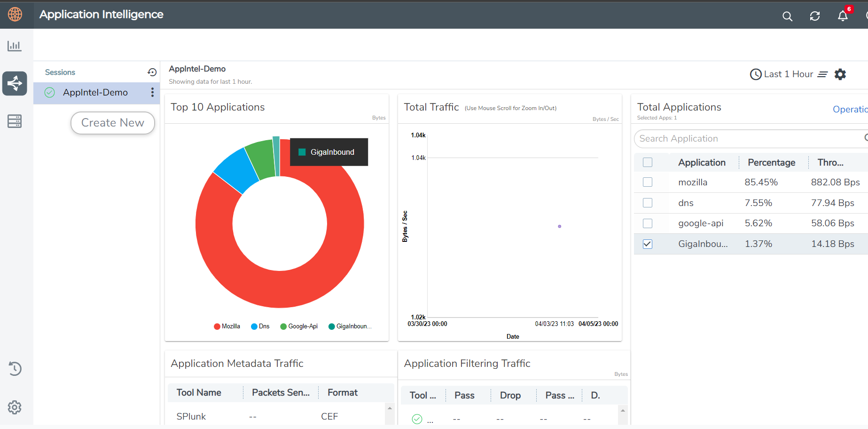Click the Gigamon globe logo icon
868x429 pixels.
tap(15, 14)
